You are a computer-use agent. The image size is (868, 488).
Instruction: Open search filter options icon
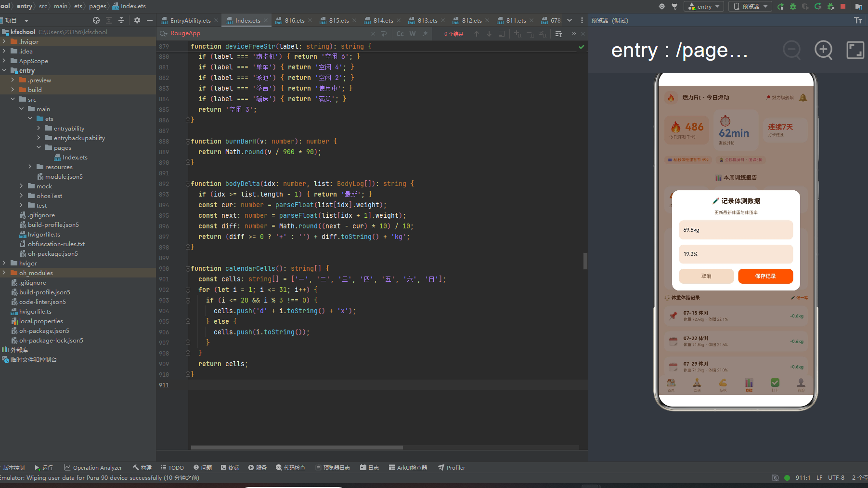(x=558, y=34)
